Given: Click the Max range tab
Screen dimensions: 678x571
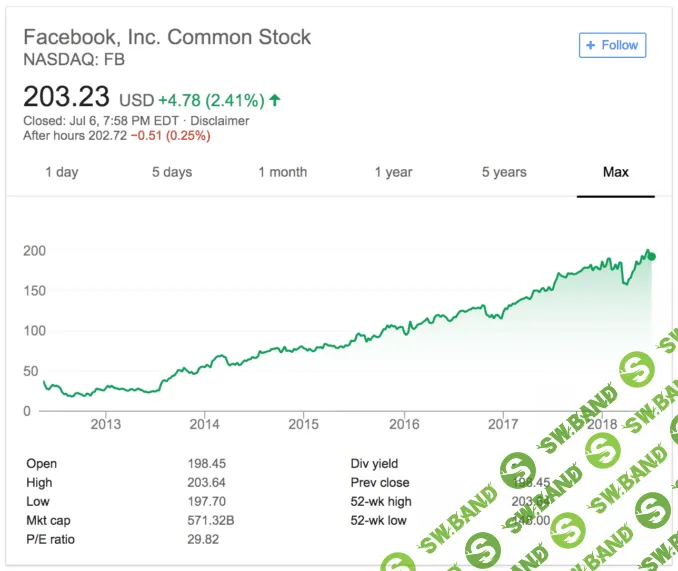Looking at the screenshot, I should [615, 172].
